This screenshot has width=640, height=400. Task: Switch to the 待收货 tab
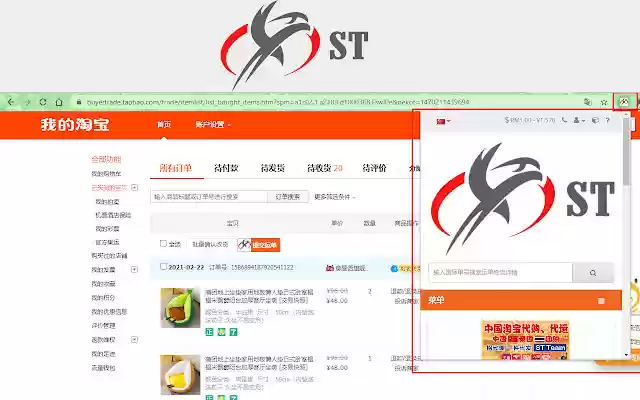point(324,168)
